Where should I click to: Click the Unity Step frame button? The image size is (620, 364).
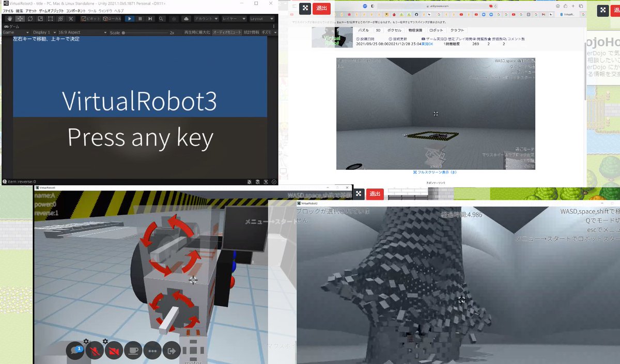(150, 19)
